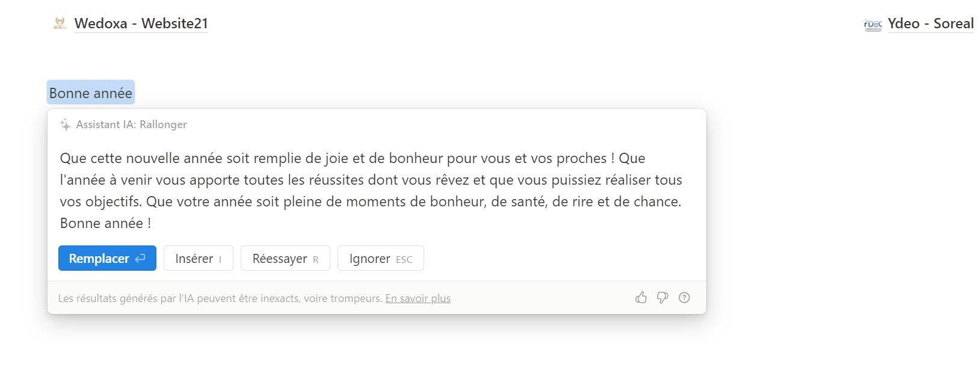The width and height of the screenshot is (980, 385).
Task: Open the Wedoxa - Website21 page link
Action: coord(141,23)
